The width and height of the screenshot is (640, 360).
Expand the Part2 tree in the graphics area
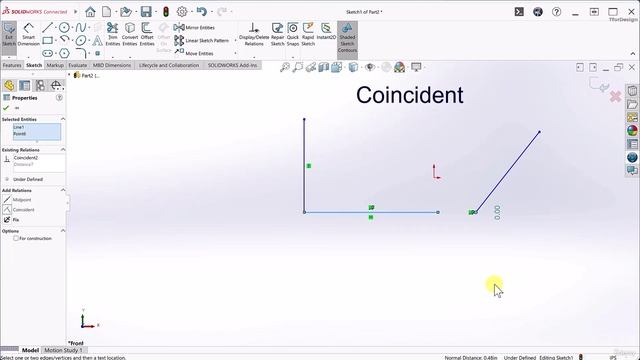tap(69, 75)
